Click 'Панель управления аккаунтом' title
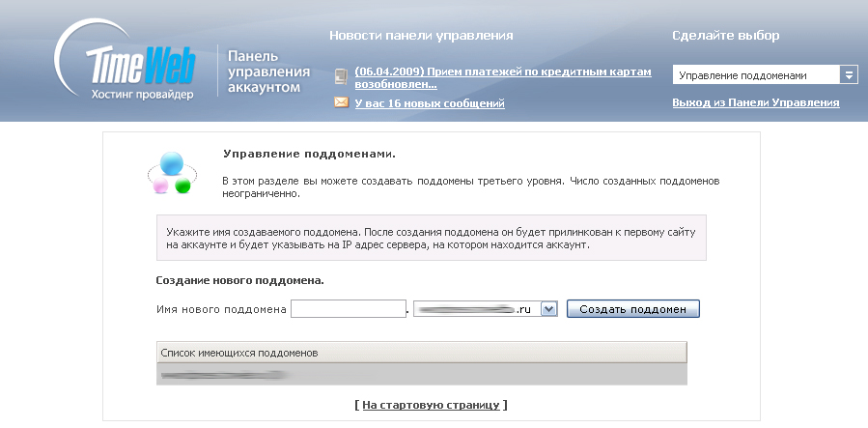Viewport: 868px width, 428px height. [268, 71]
